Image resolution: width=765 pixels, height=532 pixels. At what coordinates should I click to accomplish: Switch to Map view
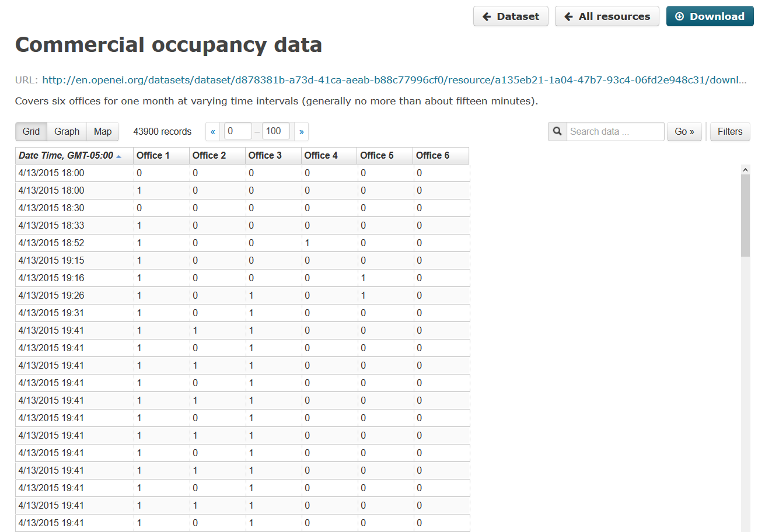103,132
